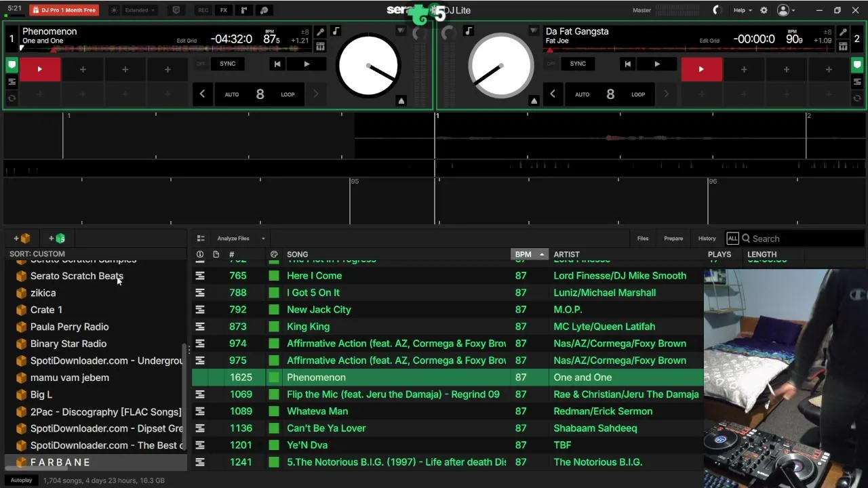Open the History panel tab
This screenshot has width=868, height=488.
tap(707, 239)
